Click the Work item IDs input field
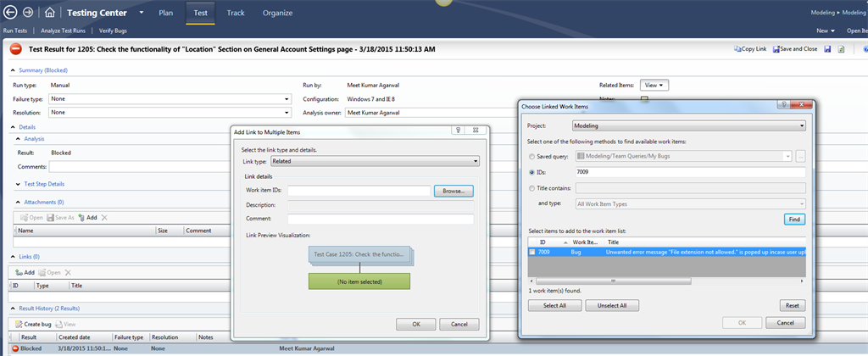Viewport: 868px width, 356px height. [x=359, y=191]
